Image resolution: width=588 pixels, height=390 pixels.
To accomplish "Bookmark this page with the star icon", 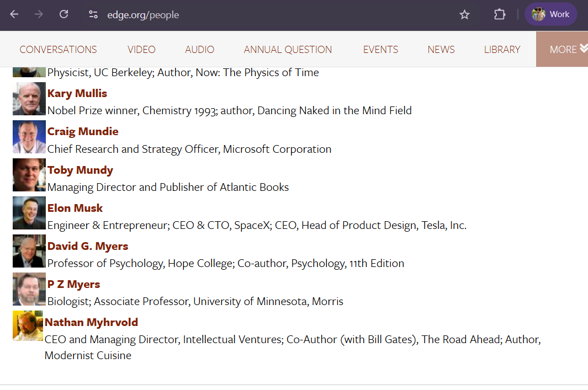I will click(x=464, y=14).
